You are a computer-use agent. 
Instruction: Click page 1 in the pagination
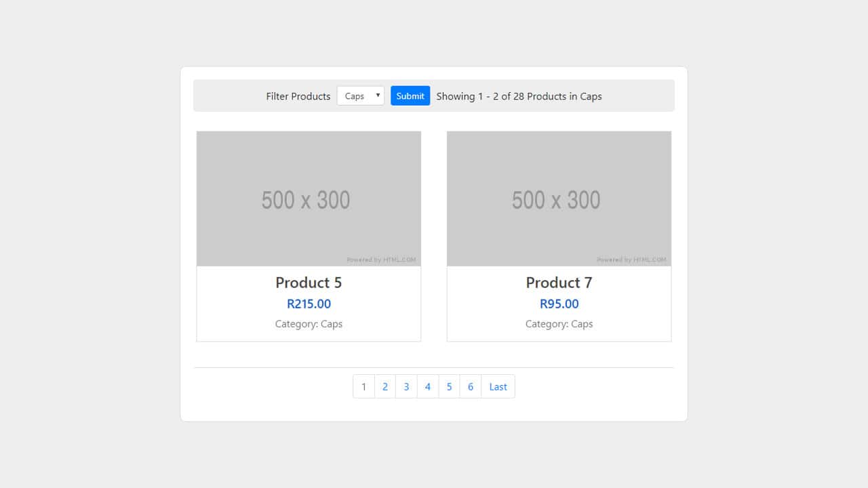[363, 386]
